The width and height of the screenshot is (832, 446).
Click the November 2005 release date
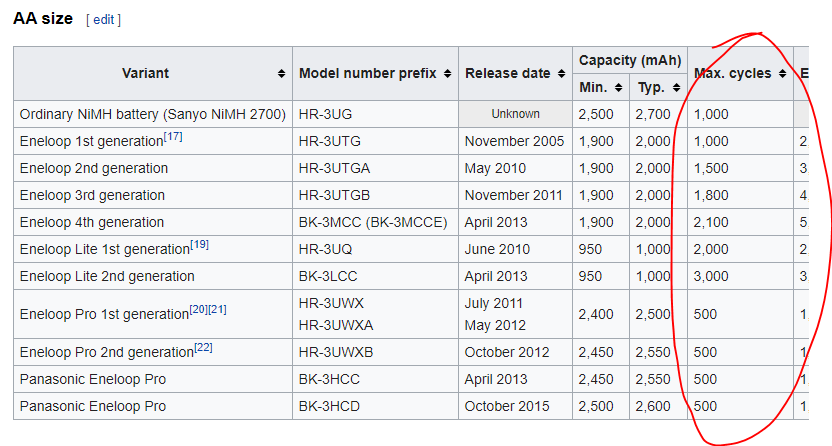point(515,141)
